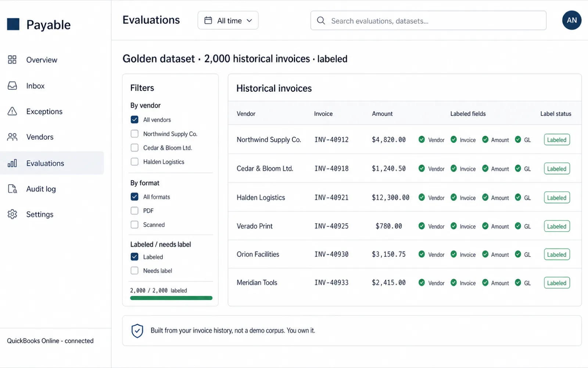Viewport: 588px width, 368px height.
Task: Check the Cedar & Bloom Ltd. filter checkbox
Action: pyautogui.click(x=135, y=148)
